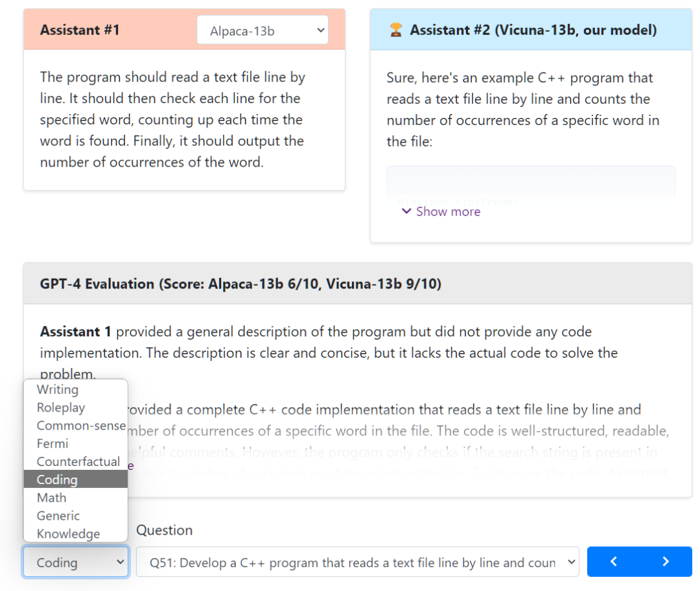This screenshot has width=700, height=591.
Task: Open the Q51 question dropdown
Action: tap(358, 562)
